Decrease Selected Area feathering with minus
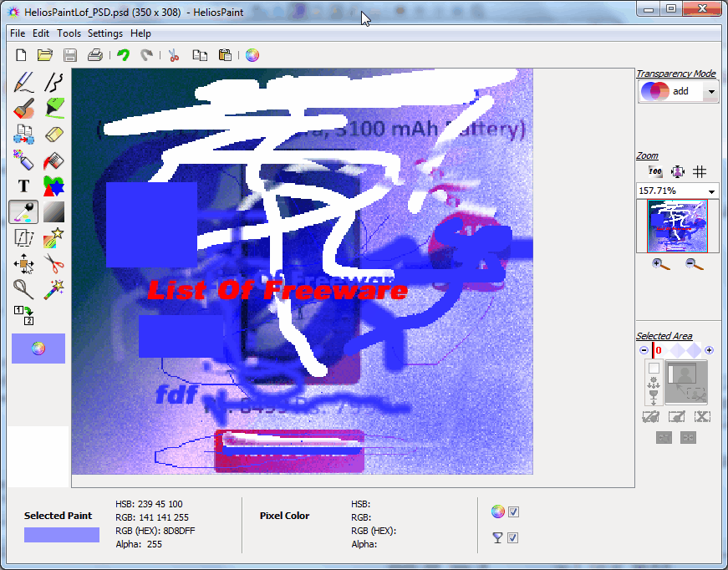Screen dimensions: 728x570 (x=644, y=350)
